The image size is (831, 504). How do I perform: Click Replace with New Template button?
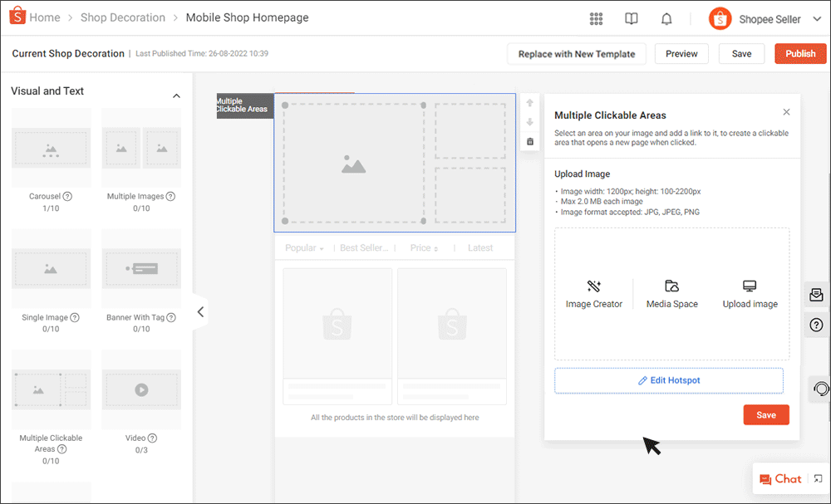pos(576,54)
